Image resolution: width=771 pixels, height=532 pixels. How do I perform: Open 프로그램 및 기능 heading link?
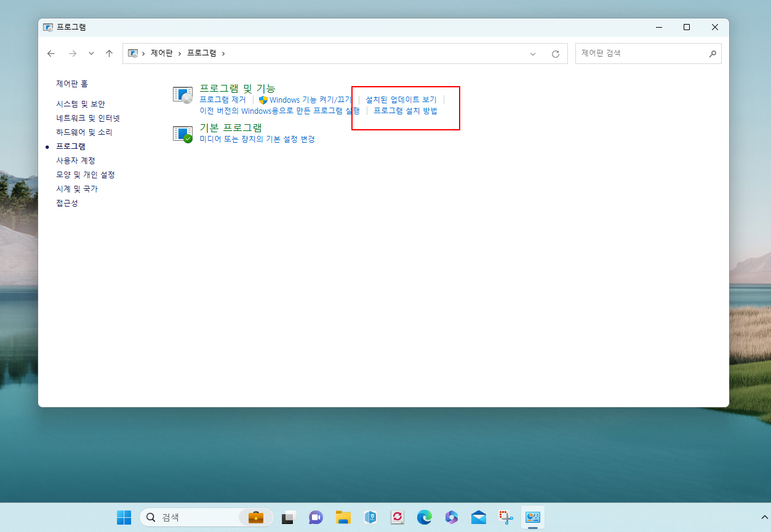pyautogui.click(x=238, y=89)
